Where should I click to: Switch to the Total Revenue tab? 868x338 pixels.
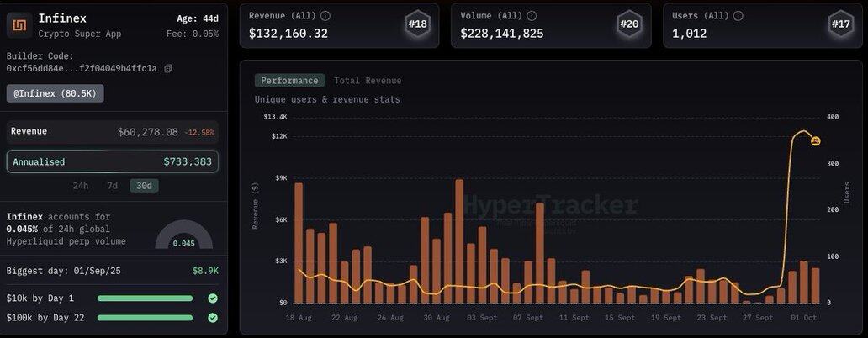[x=368, y=81]
